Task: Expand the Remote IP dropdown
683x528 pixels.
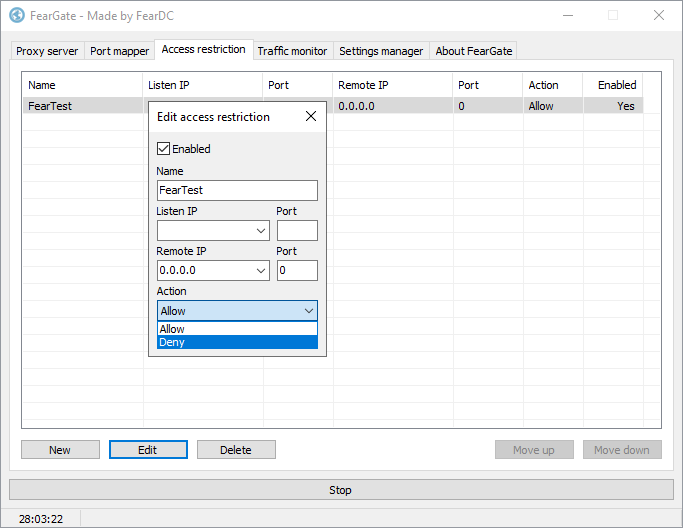Action: pyautogui.click(x=261, y=271)
